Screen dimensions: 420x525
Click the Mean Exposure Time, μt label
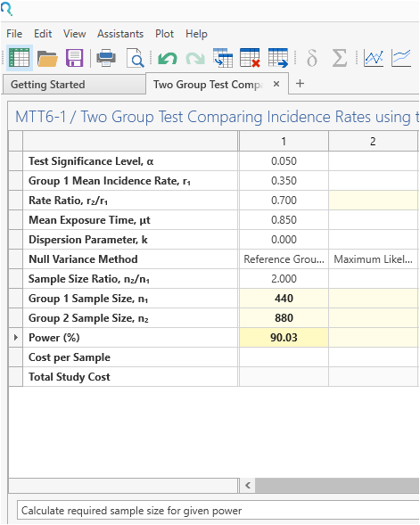89,220
